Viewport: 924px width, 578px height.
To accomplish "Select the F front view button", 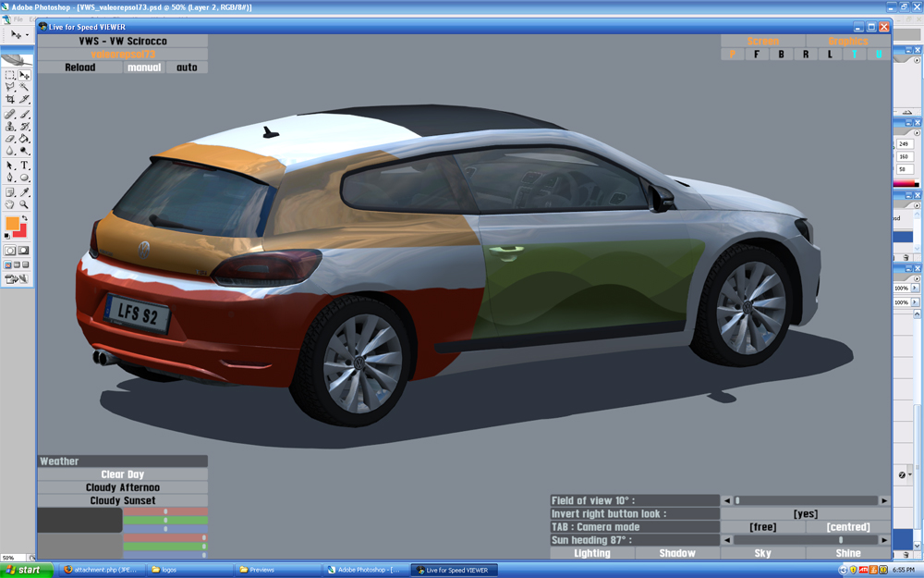I will 757,55.
